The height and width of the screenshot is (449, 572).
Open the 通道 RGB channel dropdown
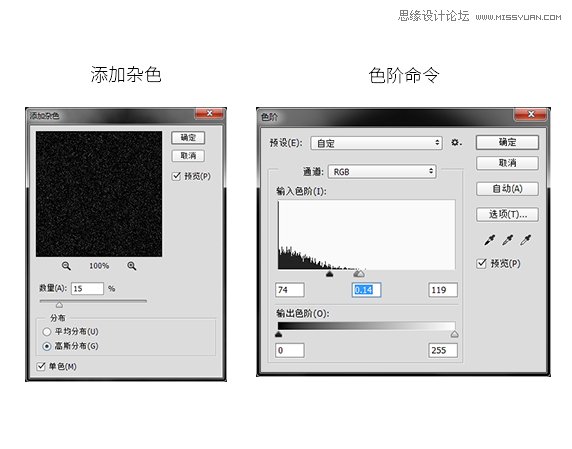(x=382, y=171)
